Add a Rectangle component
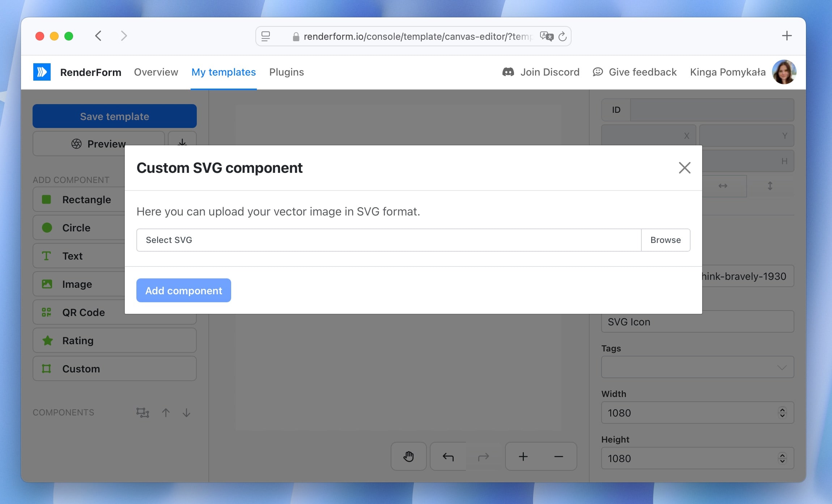The width and height of the screenshot is (832, 504). 79,200
